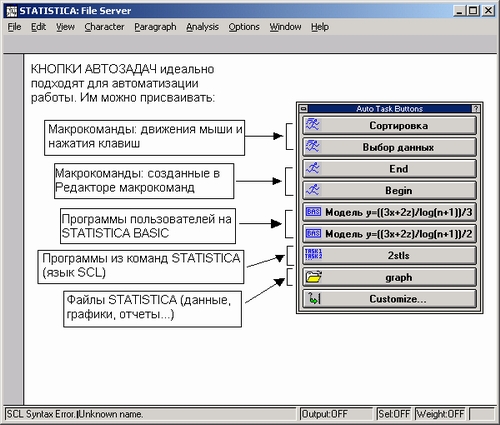Click the Customize... button label
Viewport: 500px width, 425px height.
pos(398,299)
